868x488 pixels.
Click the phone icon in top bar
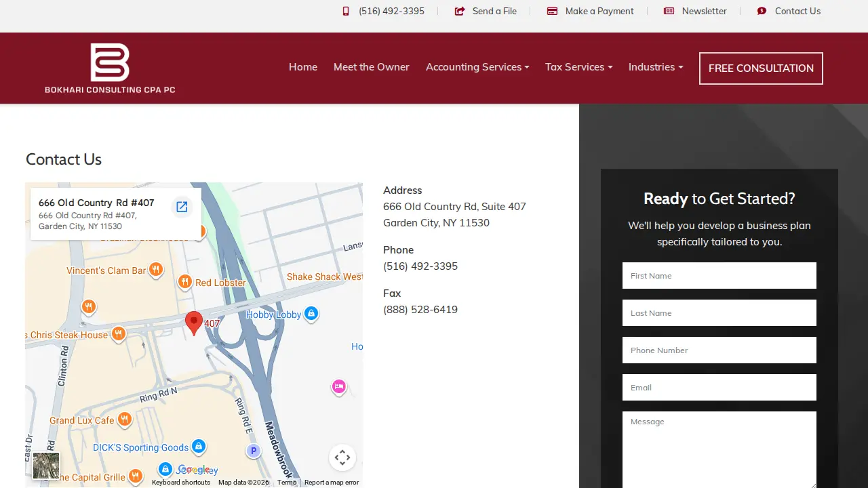[346, 11]
